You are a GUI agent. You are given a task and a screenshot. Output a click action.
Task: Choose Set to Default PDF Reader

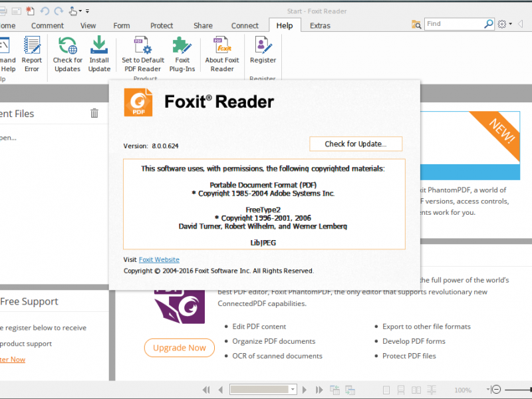pyautogui.click(x=143, y=55)
